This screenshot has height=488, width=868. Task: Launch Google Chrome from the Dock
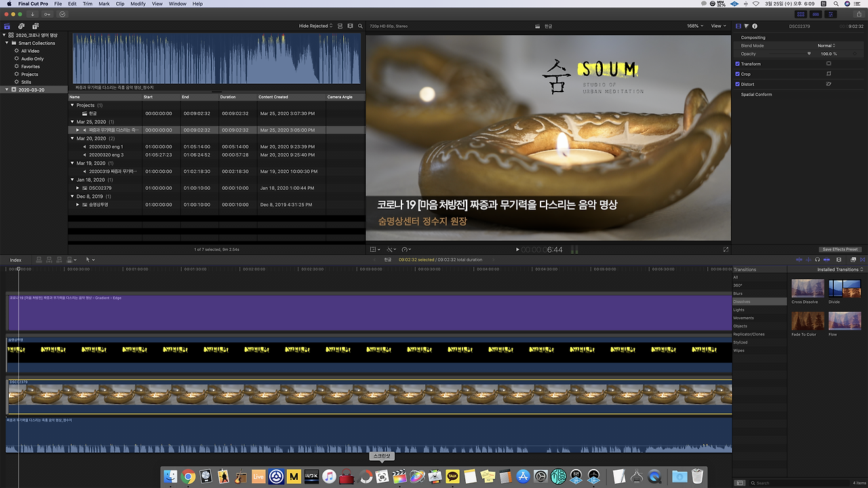click(189, 476)
